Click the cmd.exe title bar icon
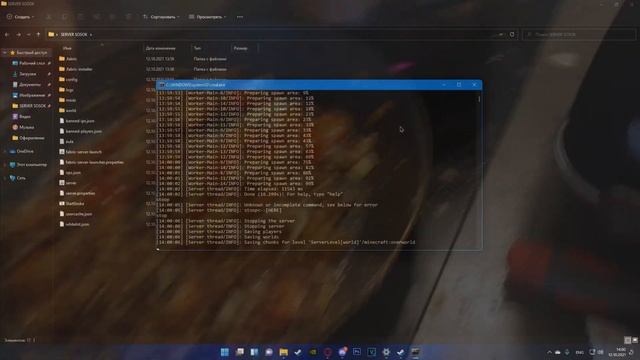640x360 pixels. (162, 85)
